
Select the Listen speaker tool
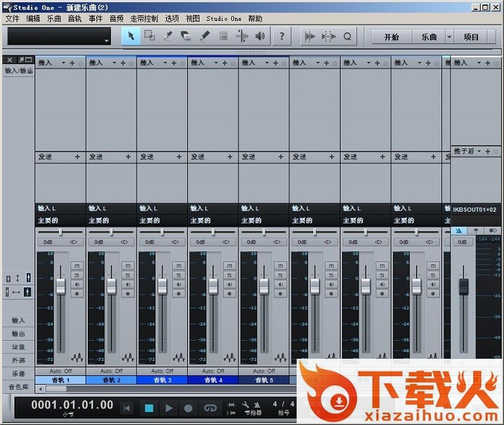point(260,36)
